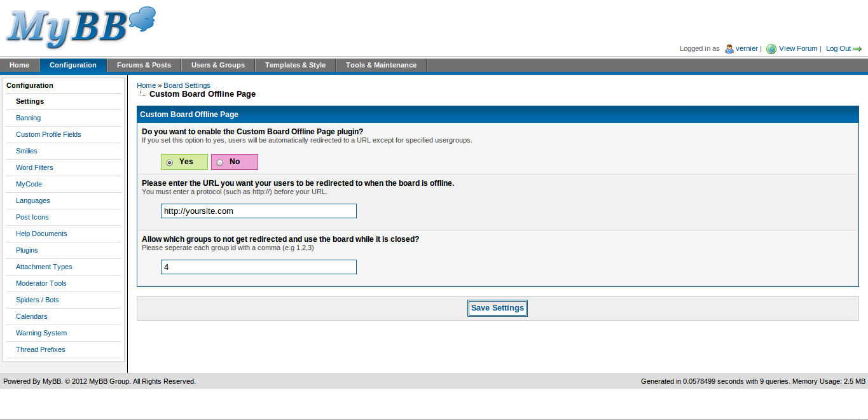The image size is (868, 420).
Task: Click the green arrow Log Out icon
Action: [x=857, y=49]
